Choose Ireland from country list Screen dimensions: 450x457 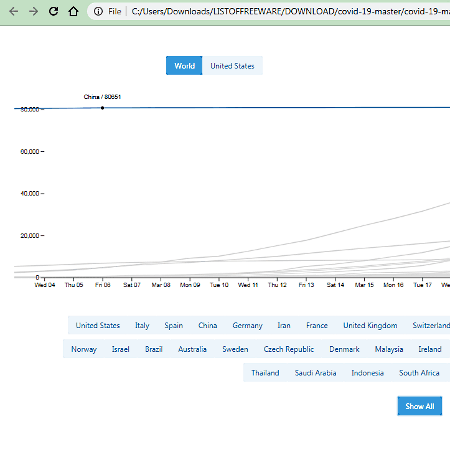point(430,349)
